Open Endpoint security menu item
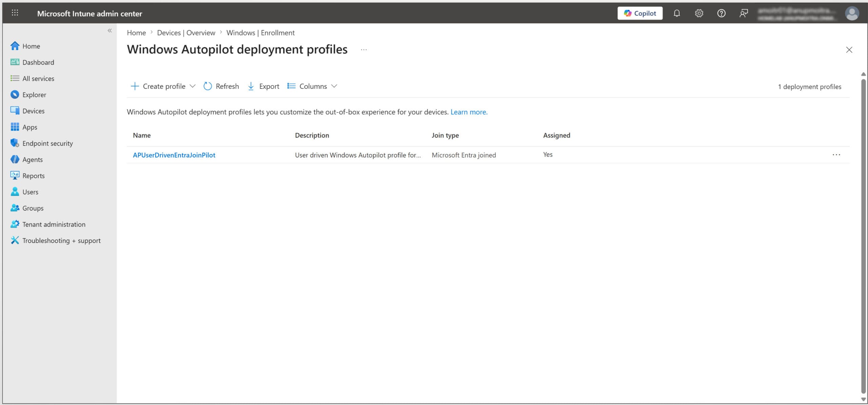The image size is (868, 405). pyautogui.click(x=48, y=143)
